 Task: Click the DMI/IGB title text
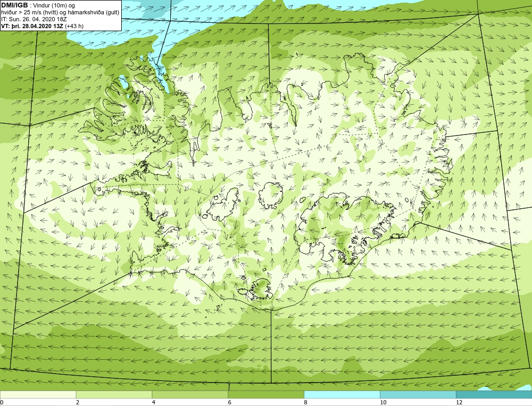(14, 5)
